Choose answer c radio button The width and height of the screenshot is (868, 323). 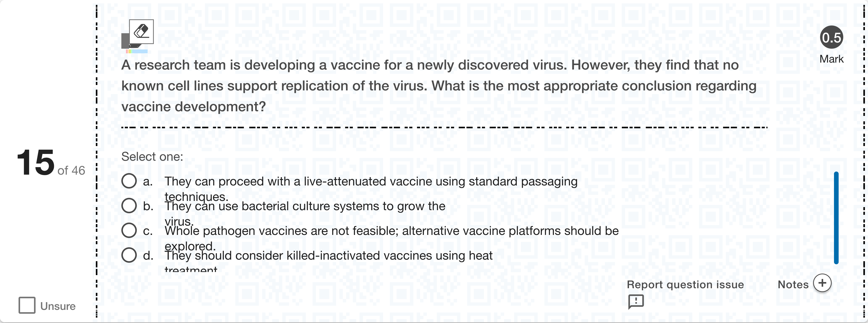click(x=129, y=230)
